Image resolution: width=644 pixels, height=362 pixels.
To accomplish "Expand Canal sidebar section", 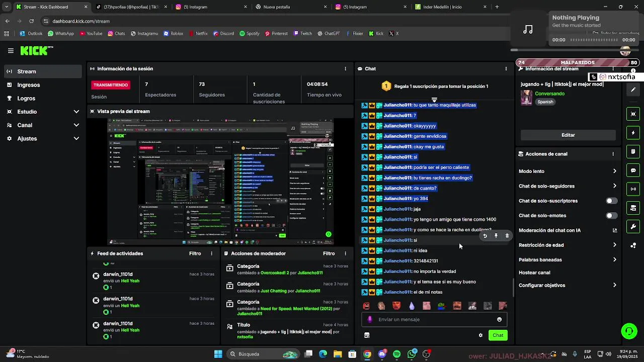I will point(43,125).
